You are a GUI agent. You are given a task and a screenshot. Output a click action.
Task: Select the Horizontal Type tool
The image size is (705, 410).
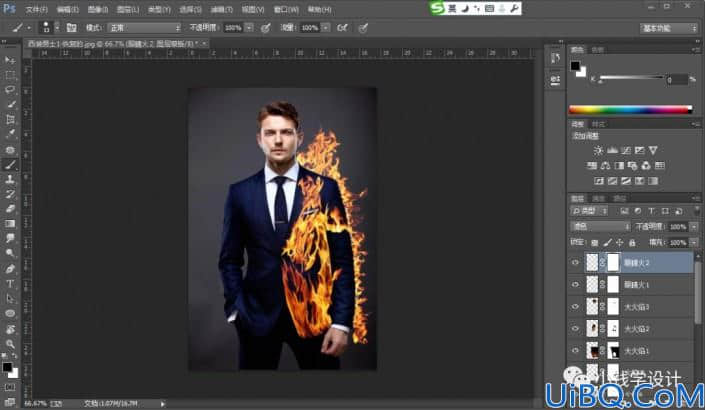point(10,284)
